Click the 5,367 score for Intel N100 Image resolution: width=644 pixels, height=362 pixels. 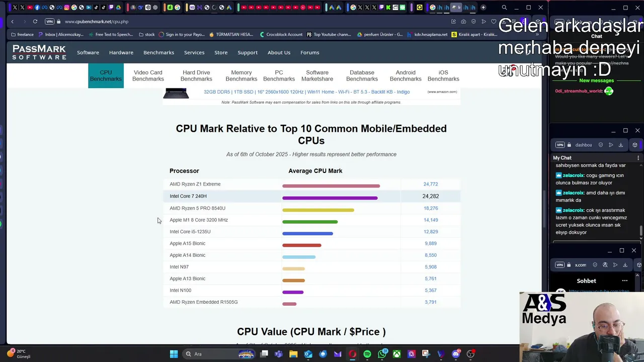[431, 290]
